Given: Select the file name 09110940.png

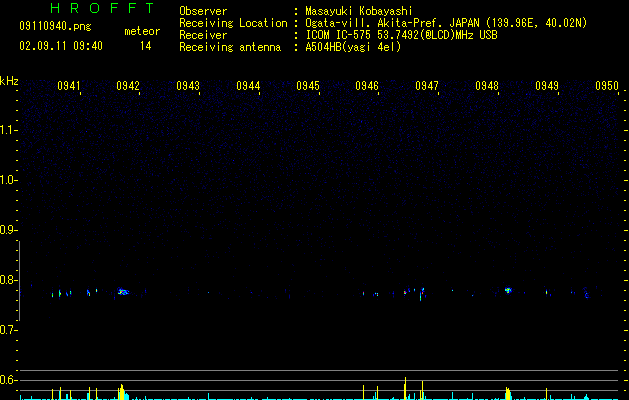Looking at the screenshot, I should tap(55, 26).
